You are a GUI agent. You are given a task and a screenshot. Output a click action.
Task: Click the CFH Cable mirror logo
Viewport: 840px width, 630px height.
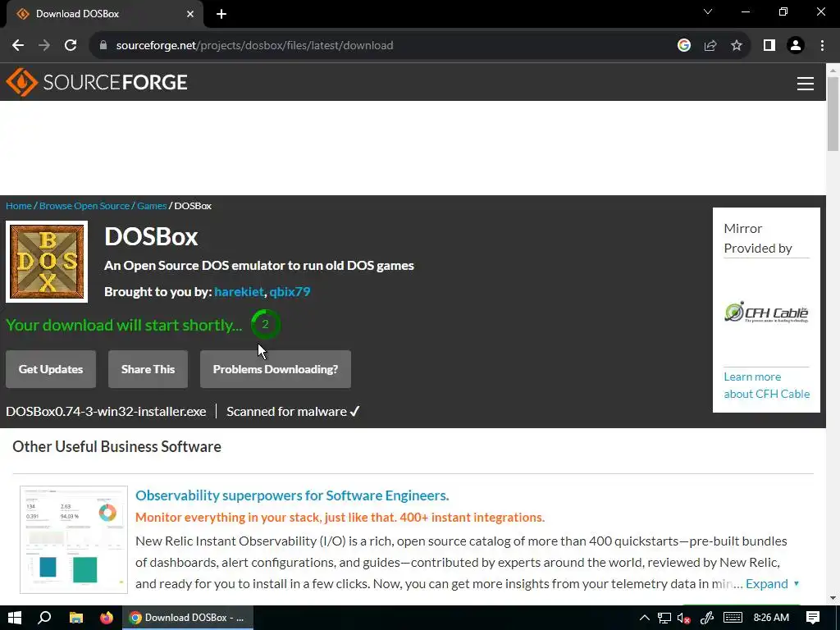click(767, 313)
